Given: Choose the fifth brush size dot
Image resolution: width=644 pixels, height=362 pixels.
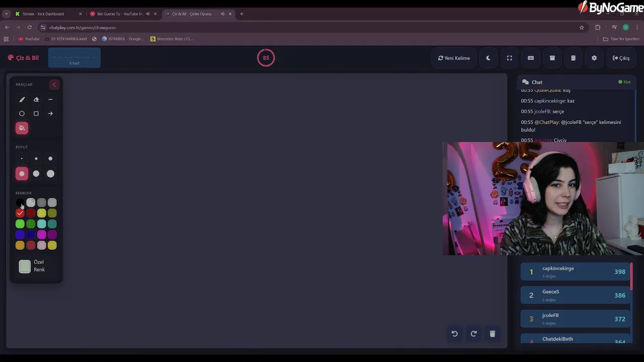Looking at the screenshot, I should (x=36, y=174).
